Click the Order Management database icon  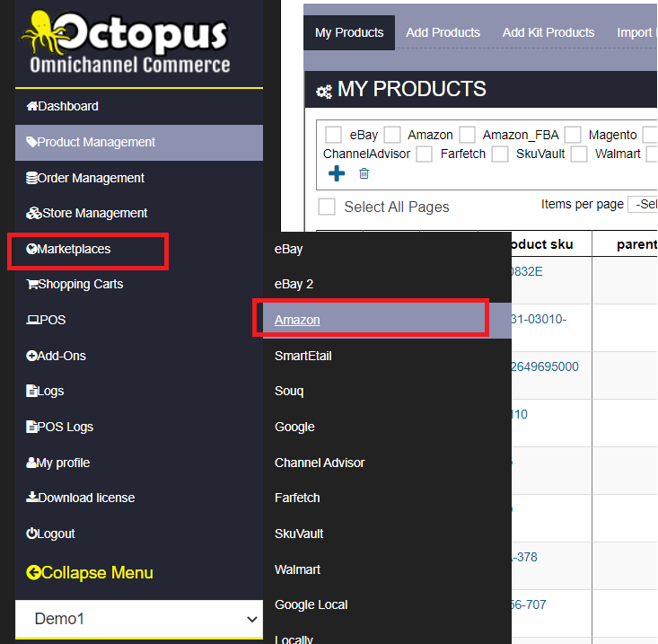click(x=31, y=178)
